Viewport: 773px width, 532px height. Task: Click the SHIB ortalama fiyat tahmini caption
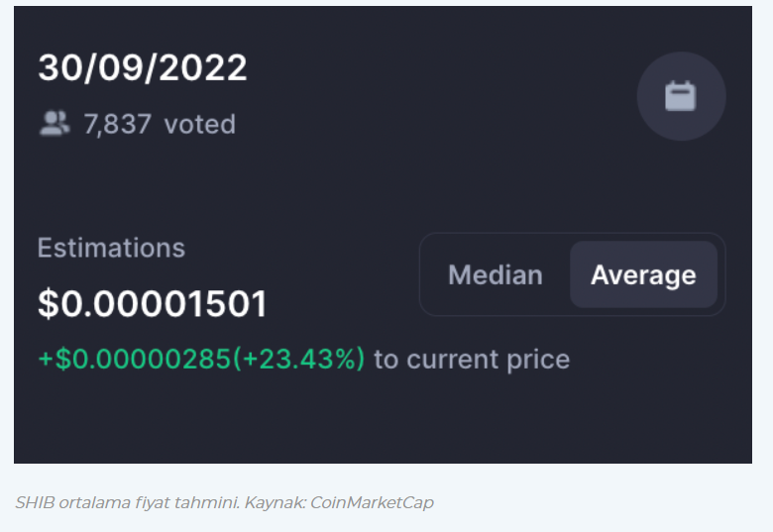[127, 502]
